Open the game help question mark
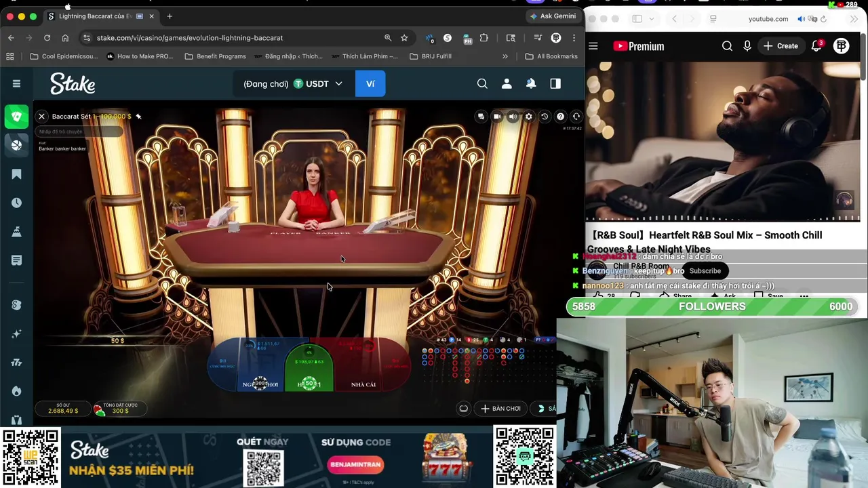Screen dimensions: 868x488 click(x=560, y=117)
